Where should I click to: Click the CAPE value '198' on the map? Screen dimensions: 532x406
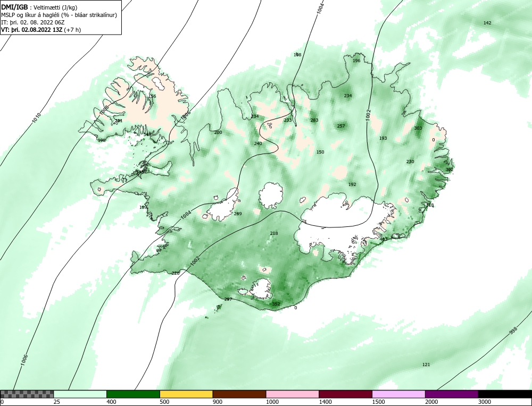click(102, 141)
